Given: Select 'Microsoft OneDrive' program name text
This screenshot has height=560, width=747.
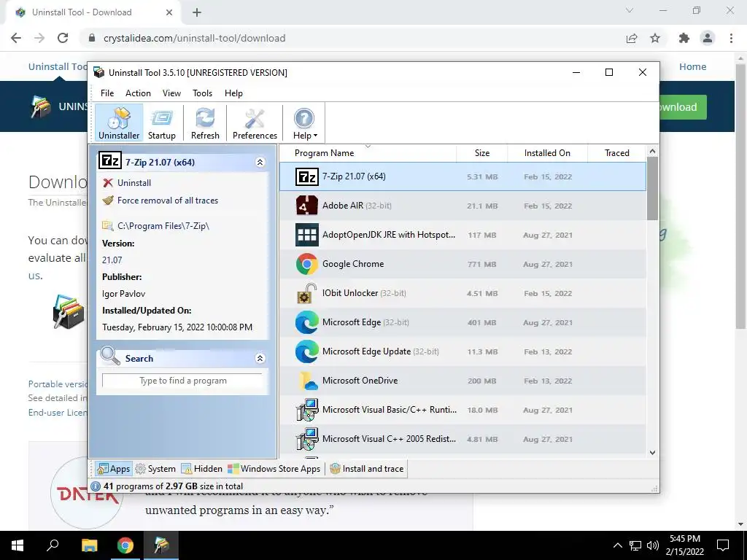Looking at the screenshot, I should coord(360,381).
